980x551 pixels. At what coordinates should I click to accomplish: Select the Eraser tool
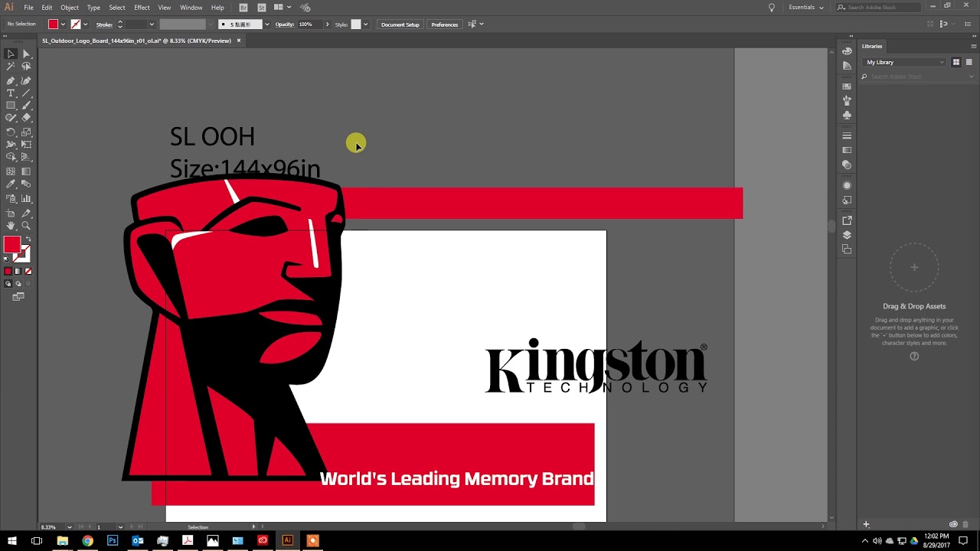point(26,118)
